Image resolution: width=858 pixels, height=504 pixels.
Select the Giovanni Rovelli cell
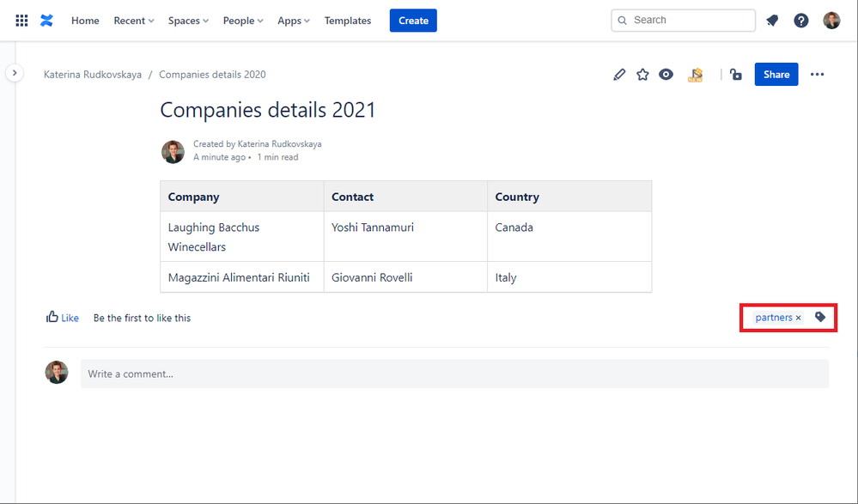coord(405,277)
